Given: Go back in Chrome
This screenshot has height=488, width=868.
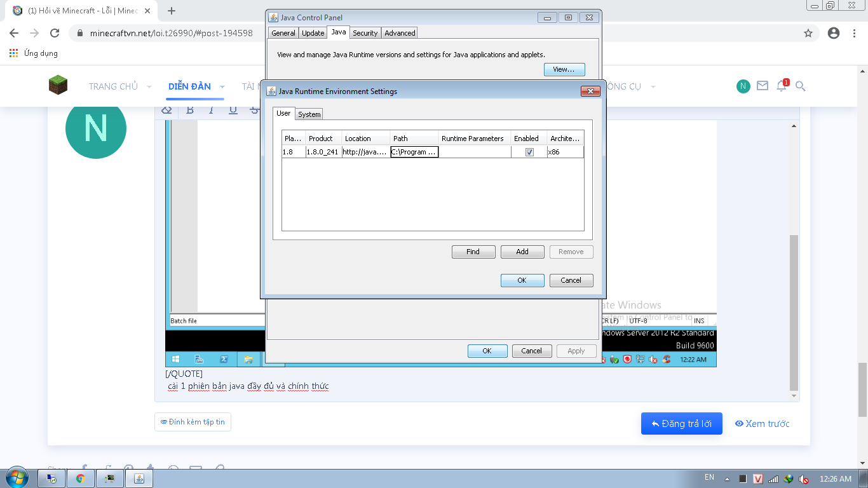Looking at the screenshot, I should [14, 33].
